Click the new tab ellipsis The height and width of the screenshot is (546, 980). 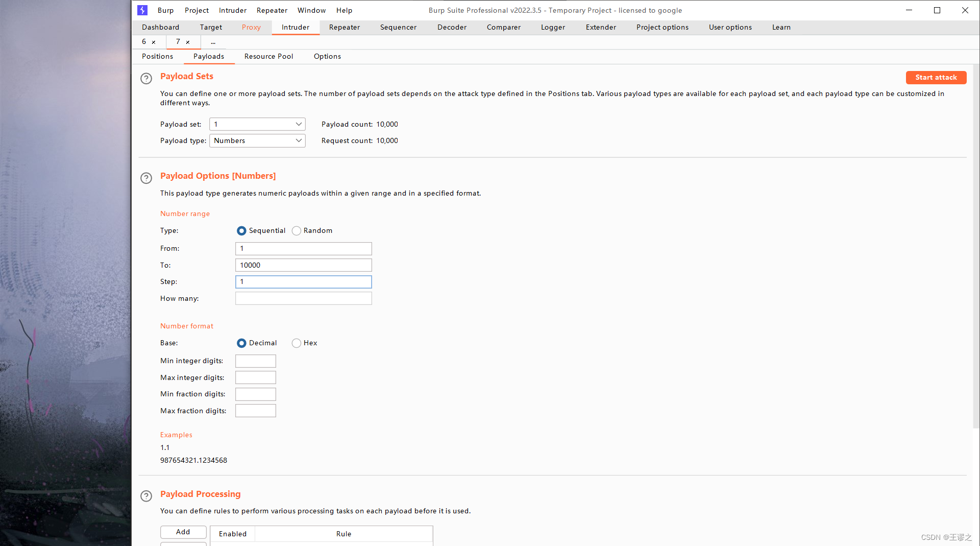coord(213,42)
